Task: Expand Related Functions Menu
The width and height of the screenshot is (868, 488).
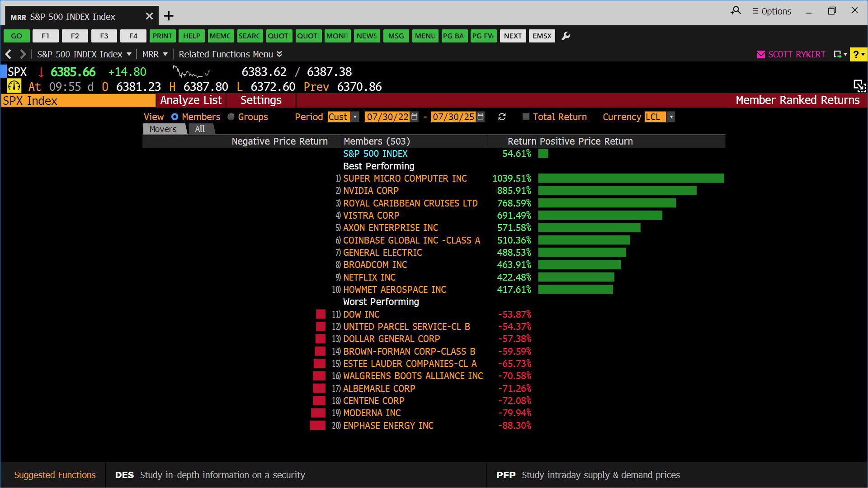Action: pos(231,54)
